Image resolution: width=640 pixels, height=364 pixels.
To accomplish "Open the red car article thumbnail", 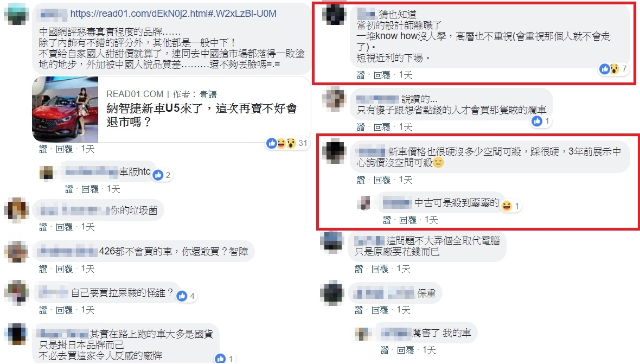I will coord(65,110).
